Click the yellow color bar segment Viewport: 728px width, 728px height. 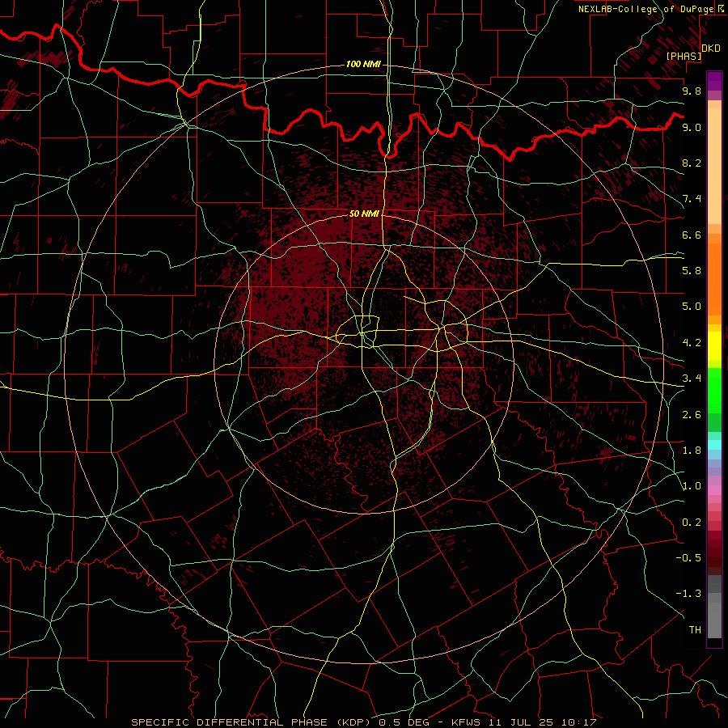[714, 346]
